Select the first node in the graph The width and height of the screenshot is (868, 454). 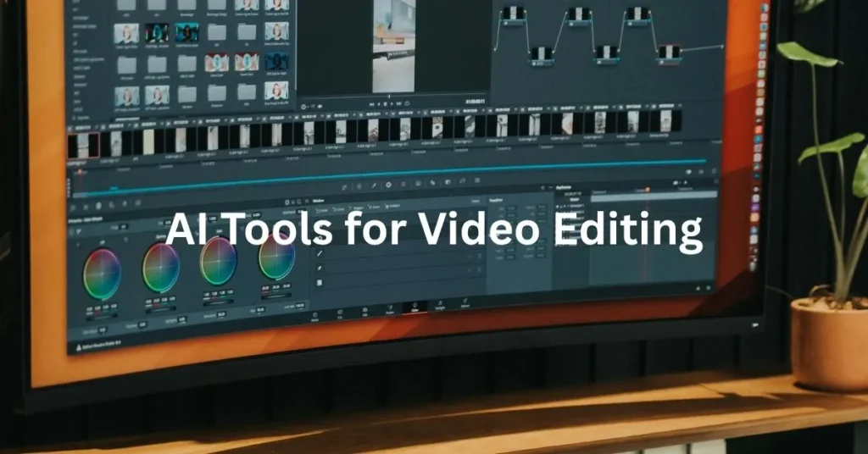(513, 14)
